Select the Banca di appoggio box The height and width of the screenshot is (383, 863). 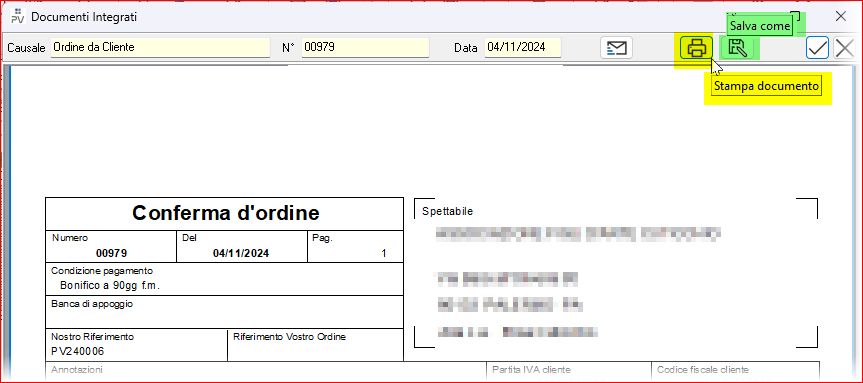[225, 311]
